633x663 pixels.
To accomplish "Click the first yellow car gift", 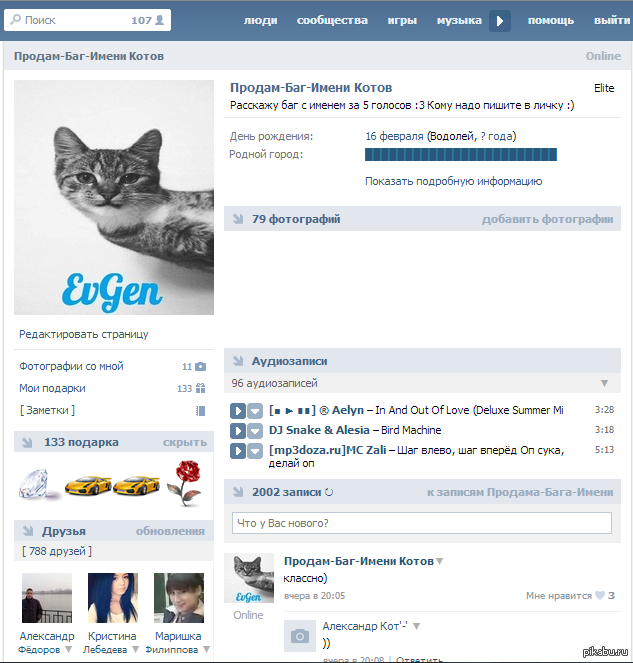I will click(88, 485).
